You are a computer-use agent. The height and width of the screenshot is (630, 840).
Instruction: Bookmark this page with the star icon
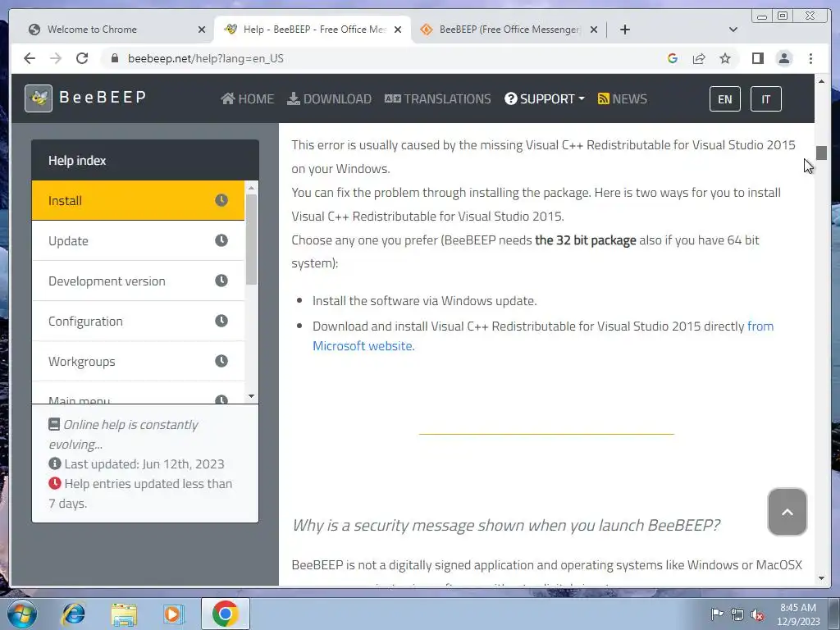click(725, 58)
